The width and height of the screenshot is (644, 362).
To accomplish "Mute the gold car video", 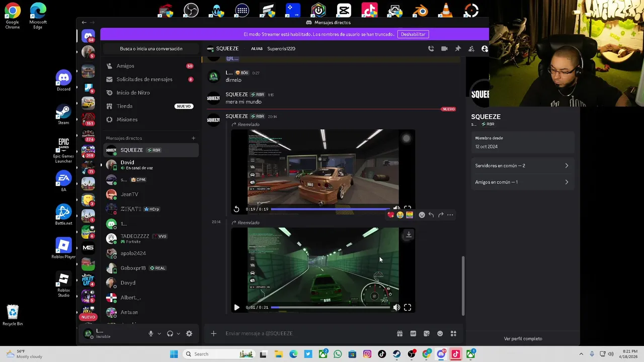I will pos(396,208).
